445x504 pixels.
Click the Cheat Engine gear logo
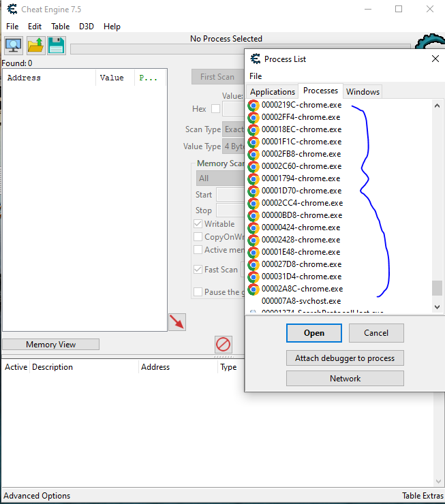point(430,41)
